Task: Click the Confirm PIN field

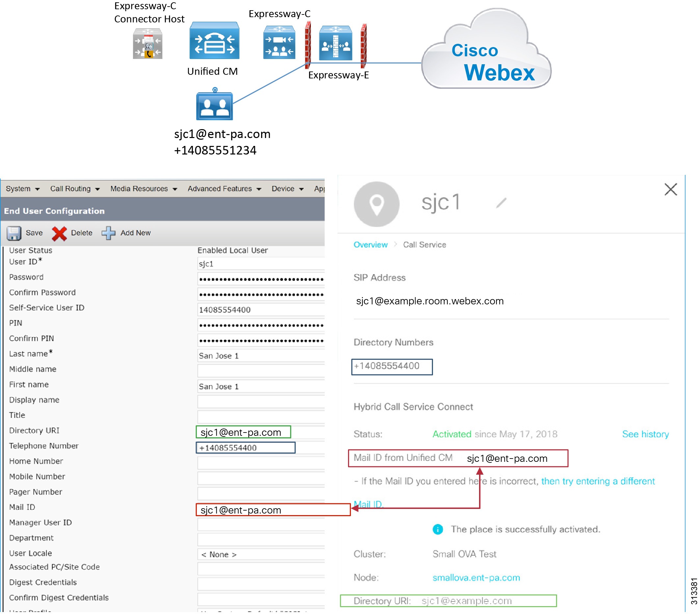Action: tap(261, 341)
